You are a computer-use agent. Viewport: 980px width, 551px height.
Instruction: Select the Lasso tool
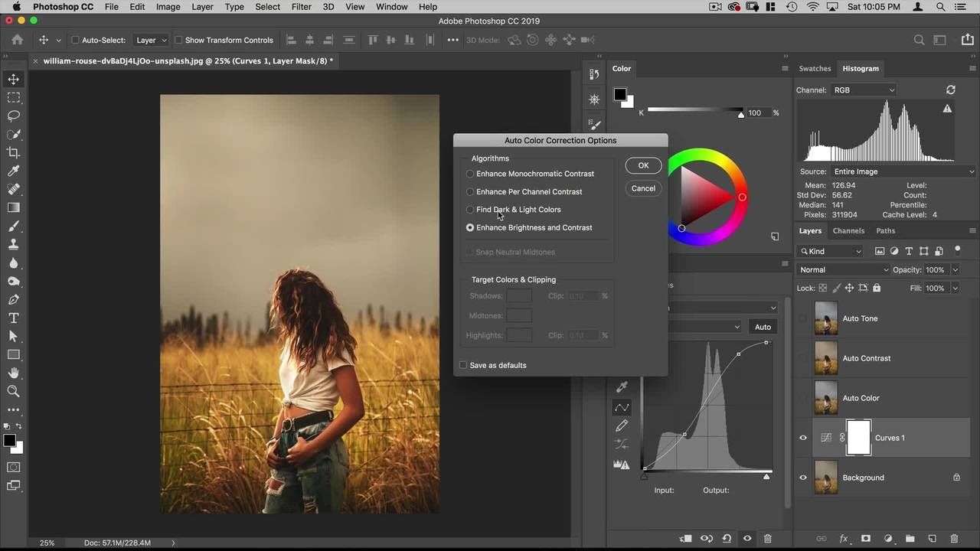pos(14,116)
